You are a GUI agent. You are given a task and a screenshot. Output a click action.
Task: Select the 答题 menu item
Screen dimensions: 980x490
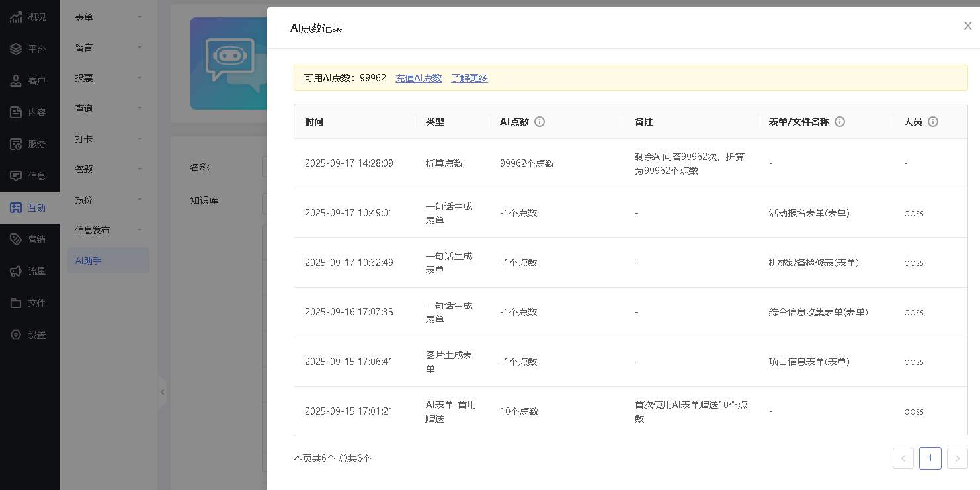(x=108, y=169)
